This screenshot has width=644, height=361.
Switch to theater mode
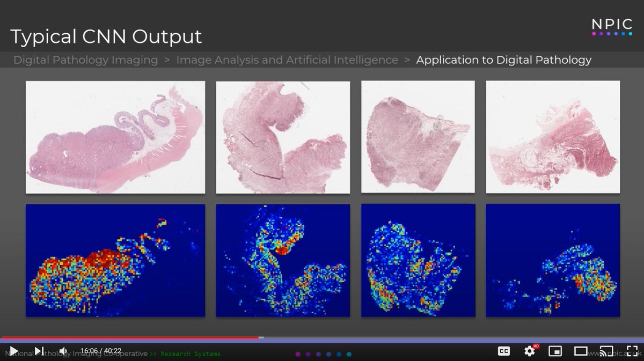[x=581, y=351]
